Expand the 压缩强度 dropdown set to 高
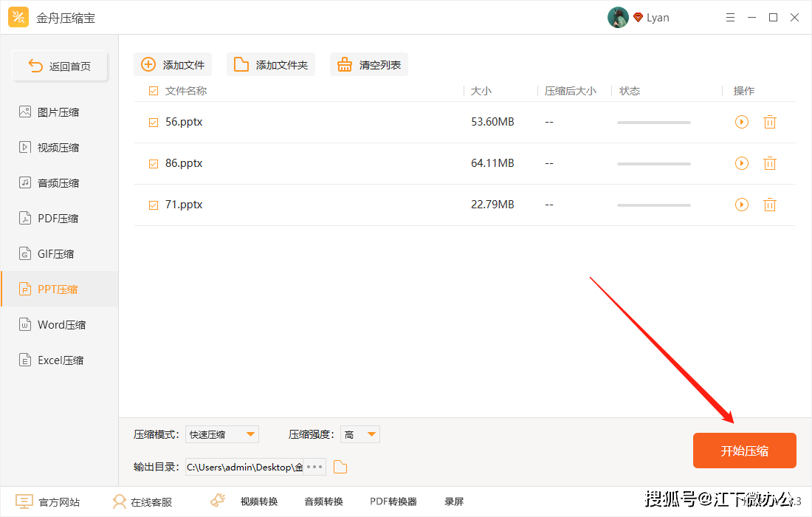 [359, 434]
